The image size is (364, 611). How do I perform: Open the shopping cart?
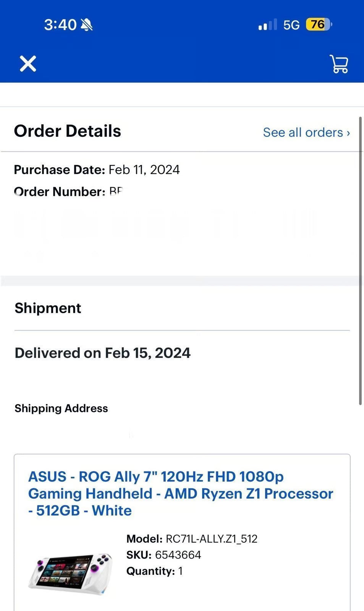pos(338,64)
